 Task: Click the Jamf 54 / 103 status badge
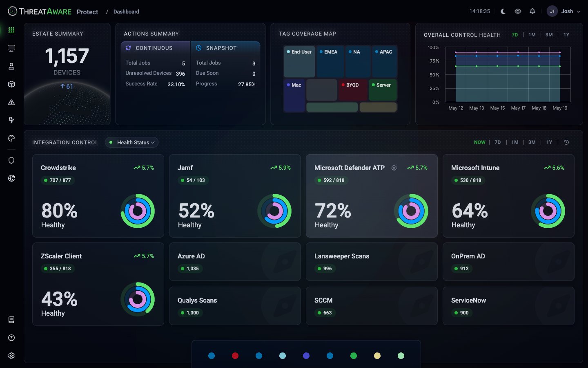click(x=193, y=180)
